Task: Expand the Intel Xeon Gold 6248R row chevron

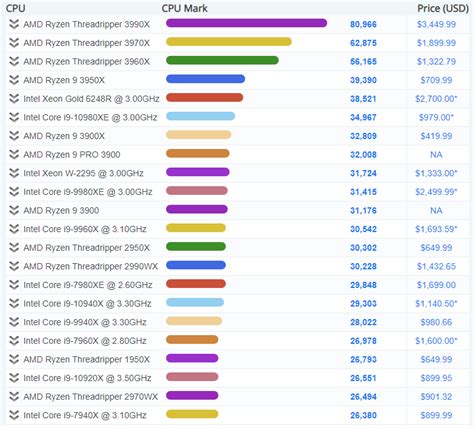Action: point(14,99)
